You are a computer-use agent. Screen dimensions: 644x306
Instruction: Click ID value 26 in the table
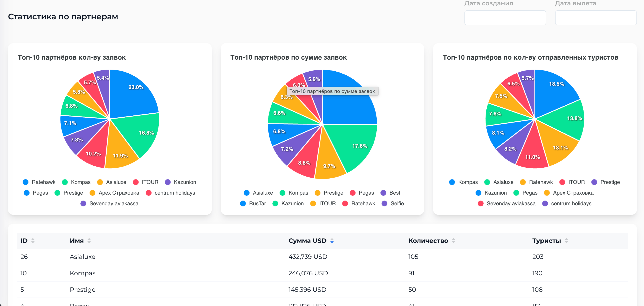pyautogui.click(x=24, y=257)
